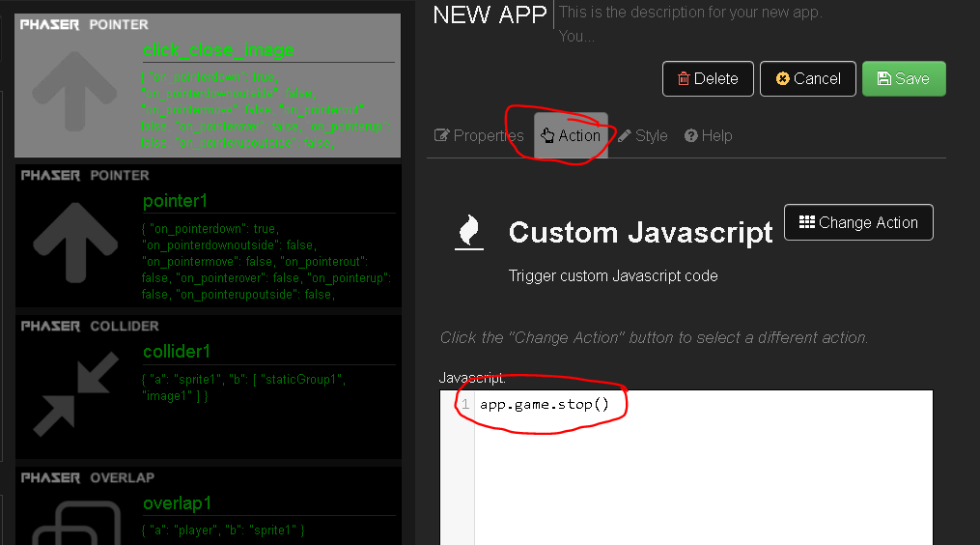Switch to the Action tab

tap(571, 136)
